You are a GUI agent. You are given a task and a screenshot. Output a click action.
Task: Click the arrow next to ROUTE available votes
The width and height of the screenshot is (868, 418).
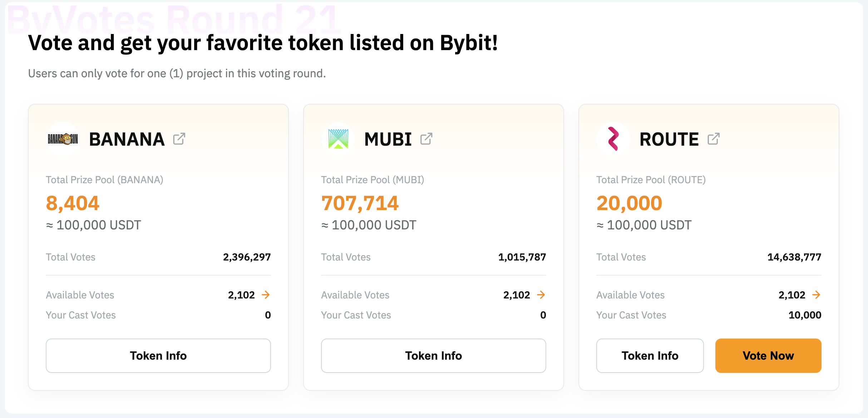click(x=817, y=295)
